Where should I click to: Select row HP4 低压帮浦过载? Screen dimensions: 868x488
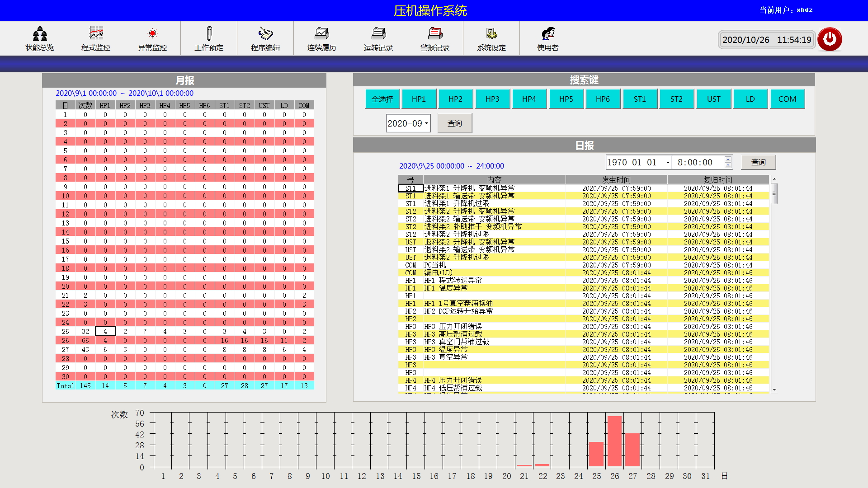584,388
